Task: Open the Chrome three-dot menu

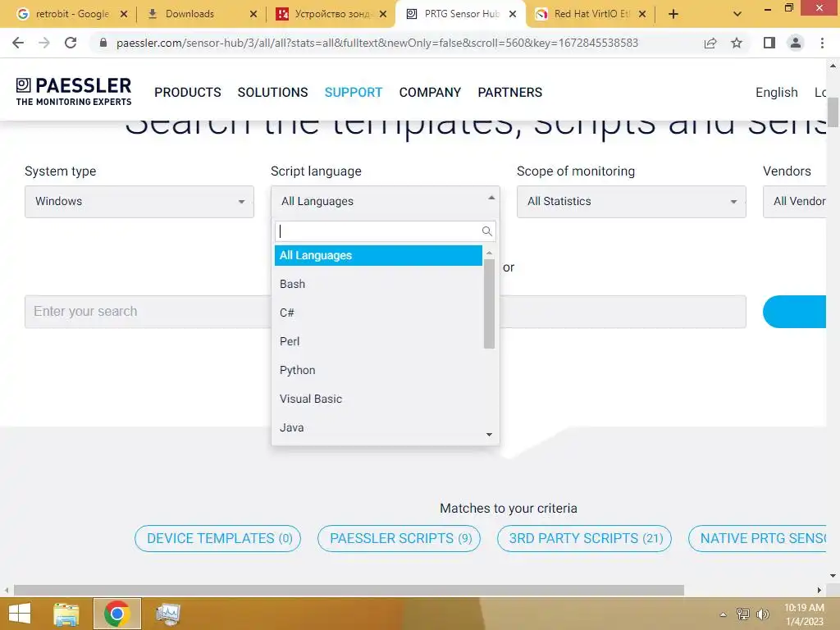Action: (822, 43)
